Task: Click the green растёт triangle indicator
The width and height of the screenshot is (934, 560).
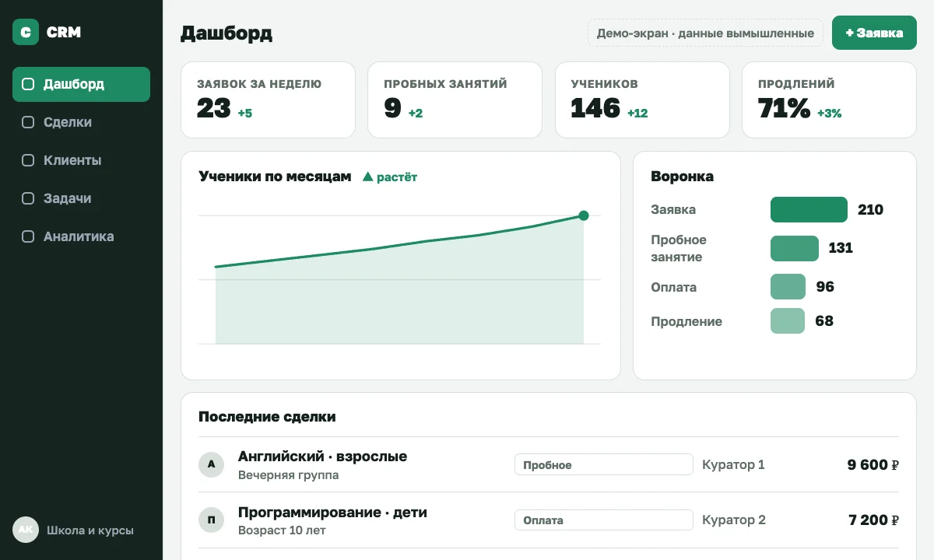Action: coord(368,177)
